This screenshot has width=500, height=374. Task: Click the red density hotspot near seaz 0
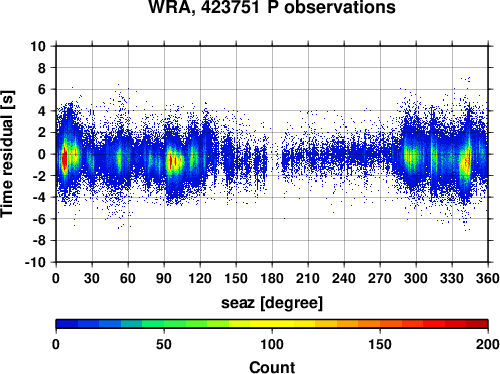click(x=64, y=159)
